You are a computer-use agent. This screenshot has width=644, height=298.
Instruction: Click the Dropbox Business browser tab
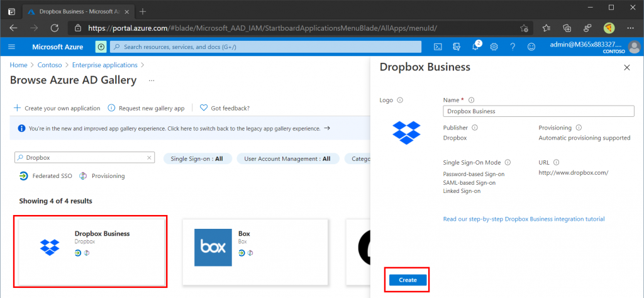tap(77, 11)
